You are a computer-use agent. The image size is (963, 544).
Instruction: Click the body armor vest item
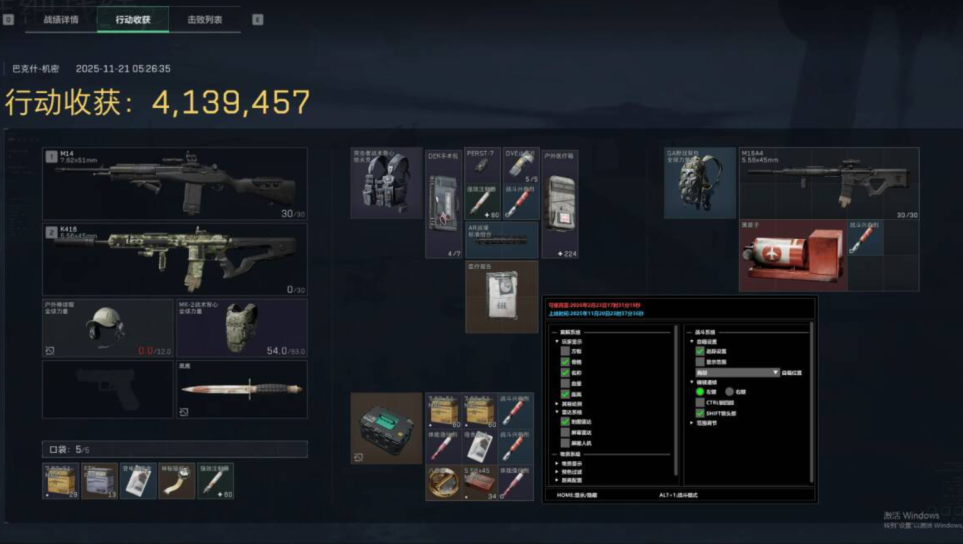click(x=240, y=327)
